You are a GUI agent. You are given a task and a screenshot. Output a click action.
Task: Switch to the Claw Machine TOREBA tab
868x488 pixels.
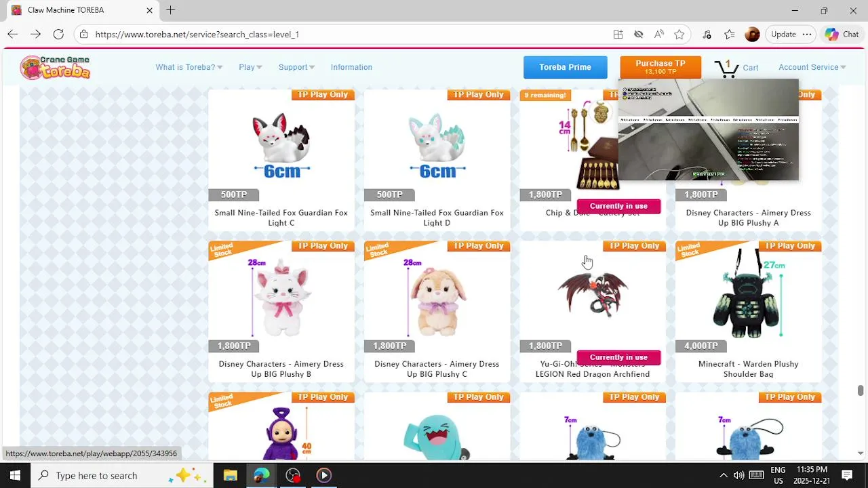81,10
